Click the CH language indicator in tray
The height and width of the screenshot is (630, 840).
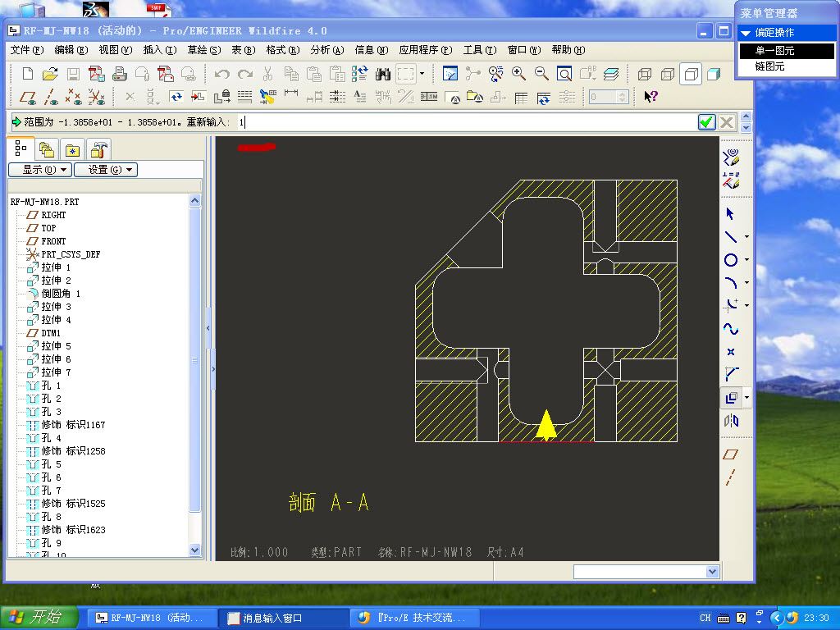pos(705,618)
